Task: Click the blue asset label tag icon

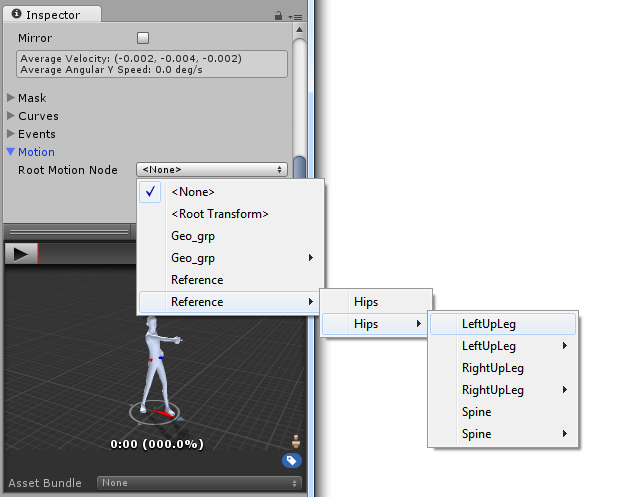Action: (x=292, y=460)
